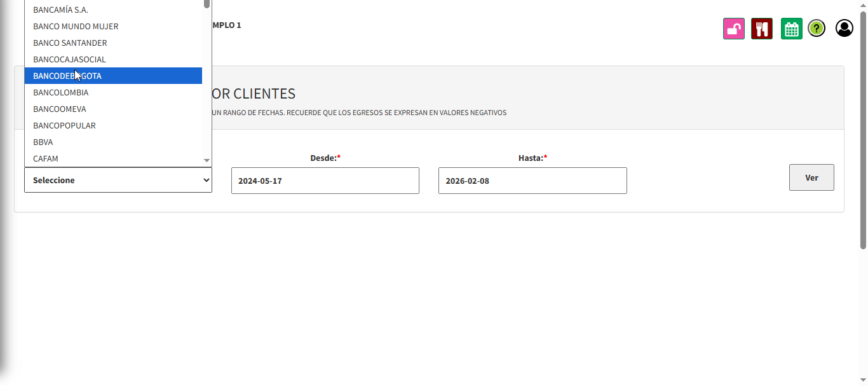The height and width of the screenshot is (386, 868).
Task: Click the Desde date field
Action: click(325, 181)
